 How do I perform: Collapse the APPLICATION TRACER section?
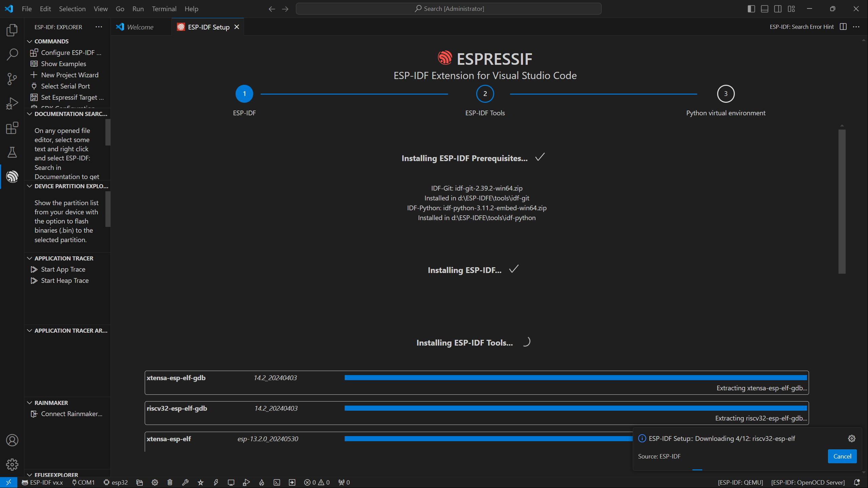tap(30, 258)
